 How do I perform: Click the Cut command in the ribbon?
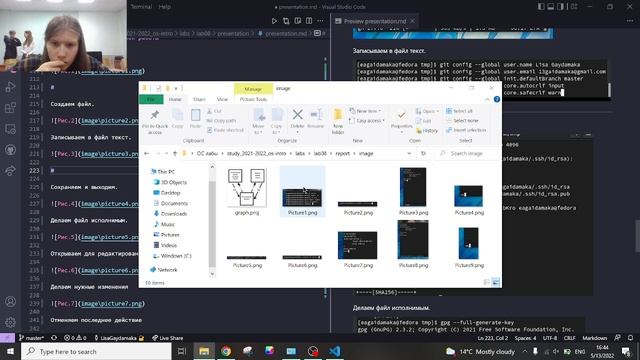[214, 111]
